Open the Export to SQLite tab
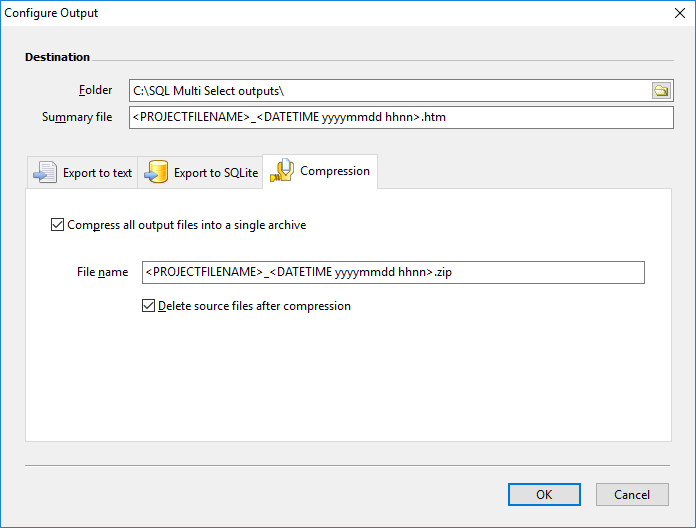The image size is (696, 528). pyautogui.click(x=215, y=173)
